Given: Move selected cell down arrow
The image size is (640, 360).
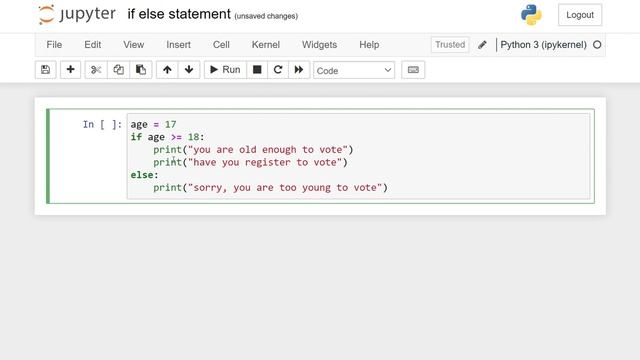Looking at the screenshot, I should [189, 70].
